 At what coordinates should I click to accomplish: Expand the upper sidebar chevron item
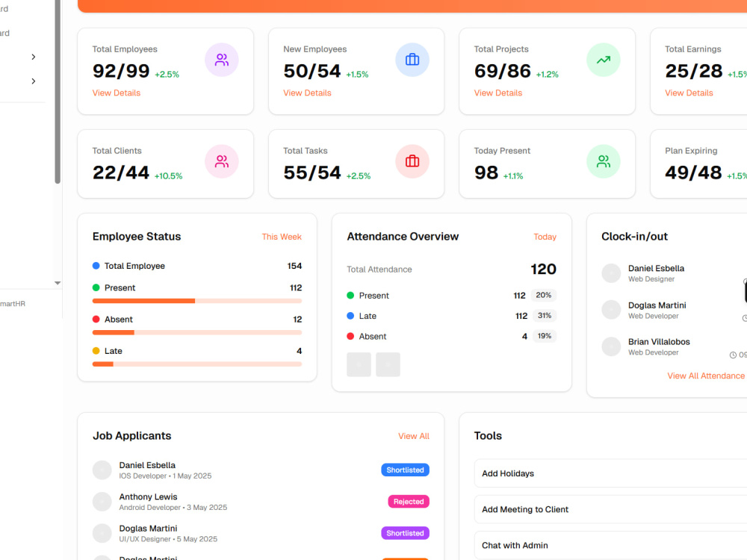point(34,57)
